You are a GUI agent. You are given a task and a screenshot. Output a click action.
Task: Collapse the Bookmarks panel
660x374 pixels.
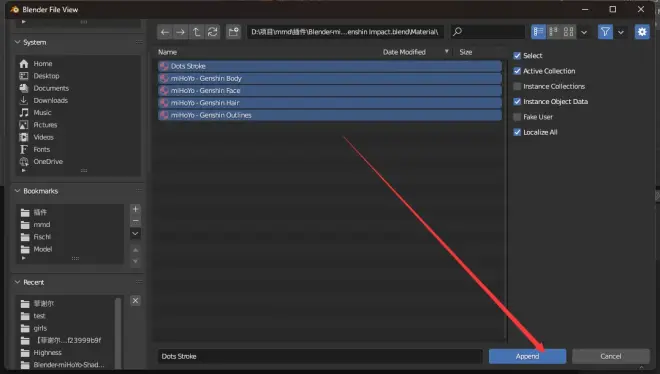(x=18, y=191)
